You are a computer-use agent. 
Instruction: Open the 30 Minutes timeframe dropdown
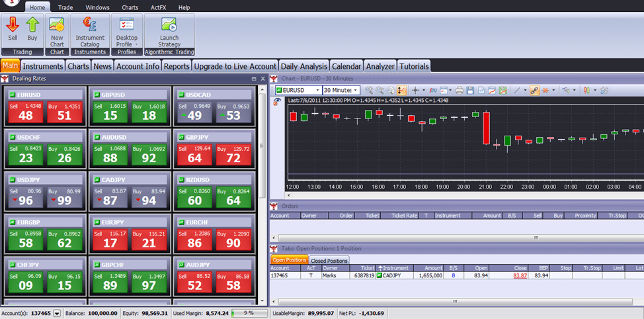click(356, 90)
